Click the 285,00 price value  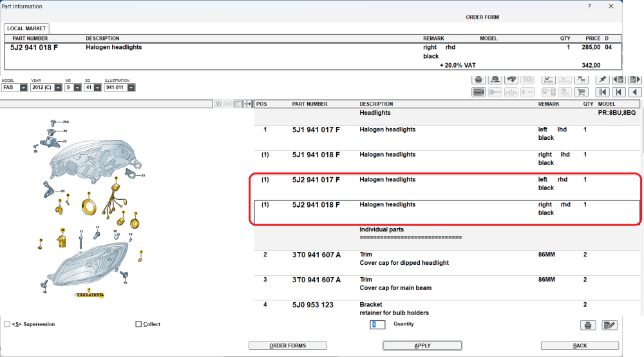click(x=591, y=47)
